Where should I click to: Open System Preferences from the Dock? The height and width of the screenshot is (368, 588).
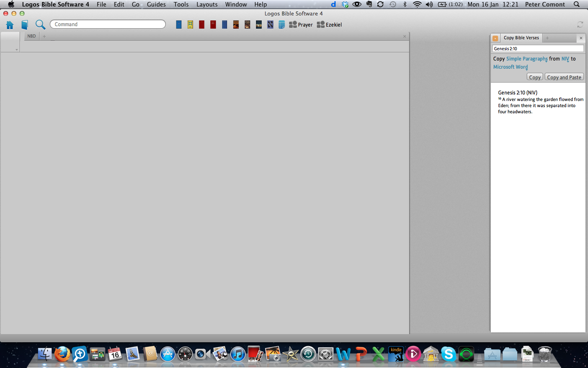[326, 354]
